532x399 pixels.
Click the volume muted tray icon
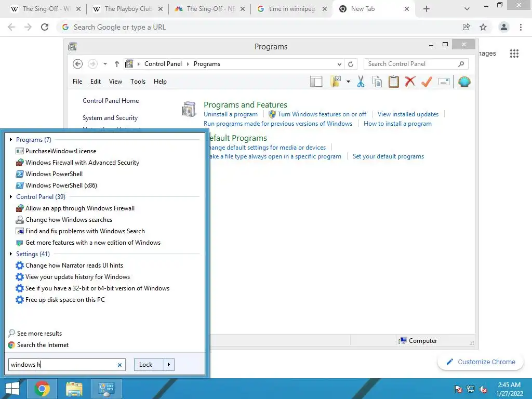[x=483, y=389]
